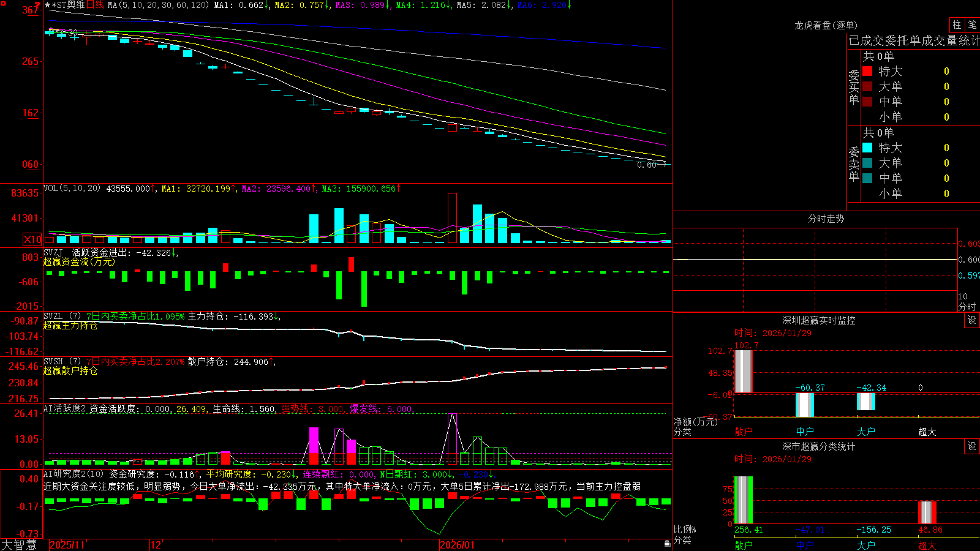Screen dimensions: 980x551
Task: Switch order display to 柱 mode
Action: coord(957,25)
